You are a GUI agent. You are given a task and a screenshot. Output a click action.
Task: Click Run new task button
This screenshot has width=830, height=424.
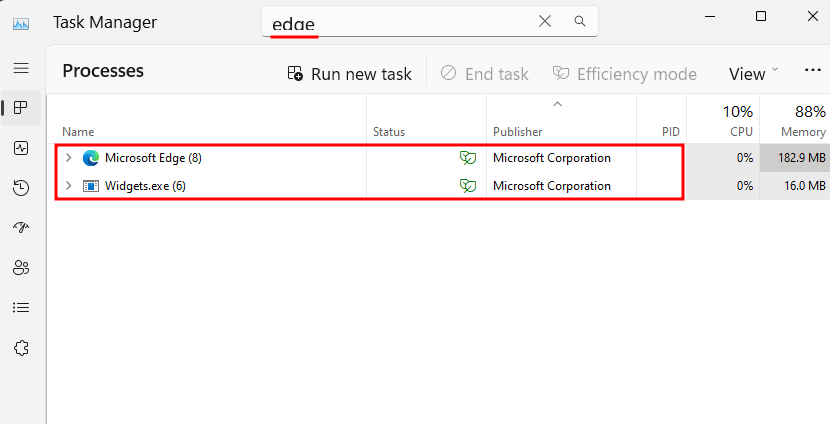click(350, 74)
